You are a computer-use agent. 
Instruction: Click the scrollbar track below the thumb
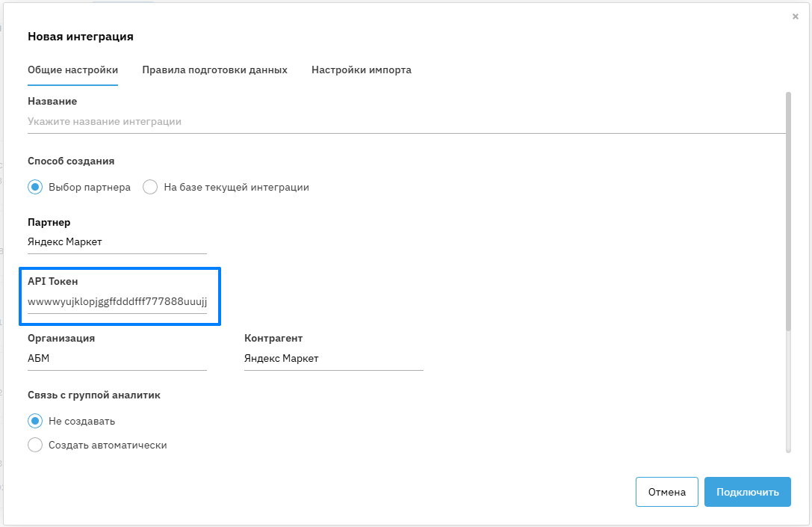(x=788, y=389)
